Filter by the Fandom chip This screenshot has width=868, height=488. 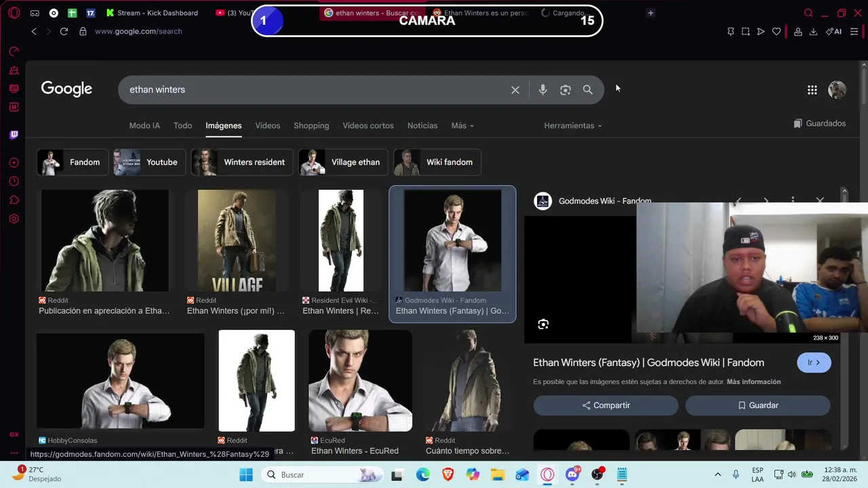(x=73, y=162)
